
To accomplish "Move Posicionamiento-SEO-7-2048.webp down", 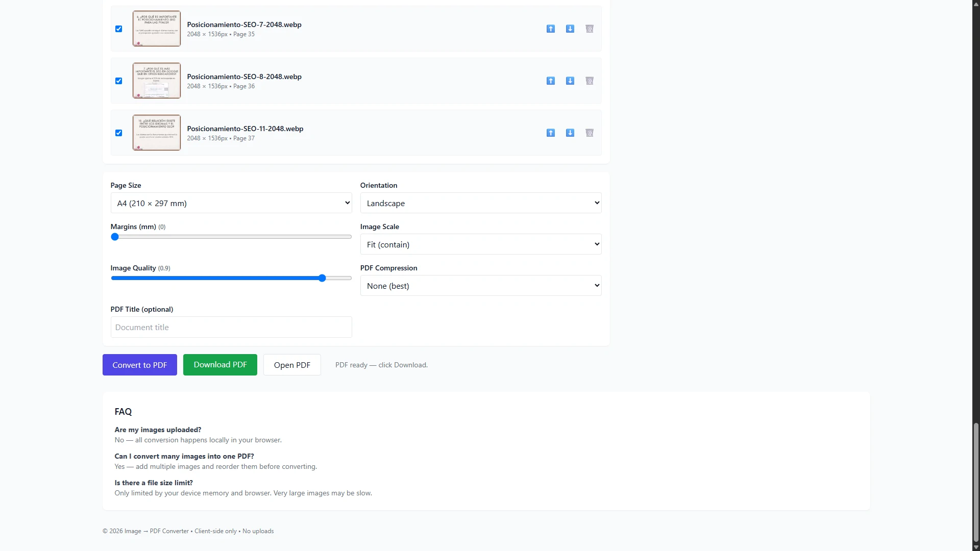I will coord(570,29).
